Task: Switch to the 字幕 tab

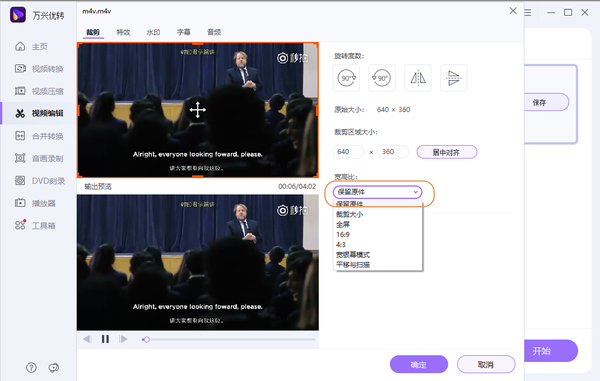Action: [x=184, y=32]
